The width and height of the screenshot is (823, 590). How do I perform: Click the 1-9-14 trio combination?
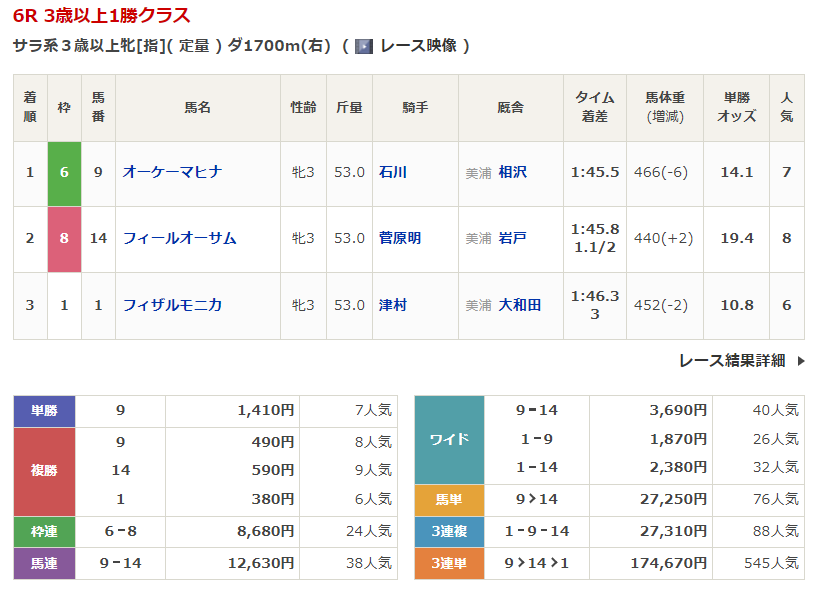click(536, 531)
